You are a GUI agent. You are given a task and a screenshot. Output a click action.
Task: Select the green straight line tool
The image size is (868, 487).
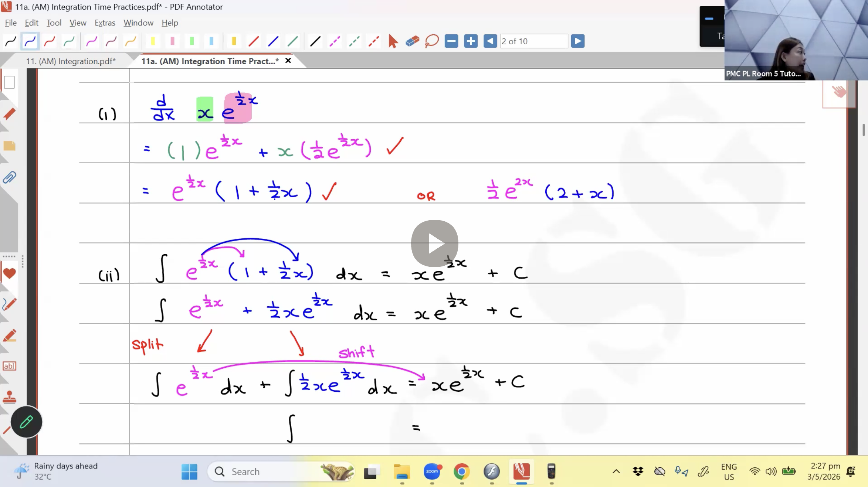[293, 41]
